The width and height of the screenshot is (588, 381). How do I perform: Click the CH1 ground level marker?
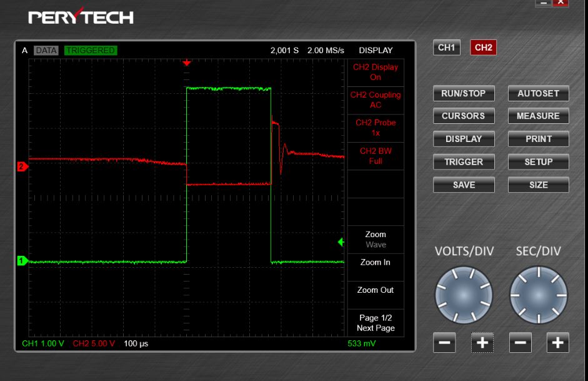click(22, 260)
